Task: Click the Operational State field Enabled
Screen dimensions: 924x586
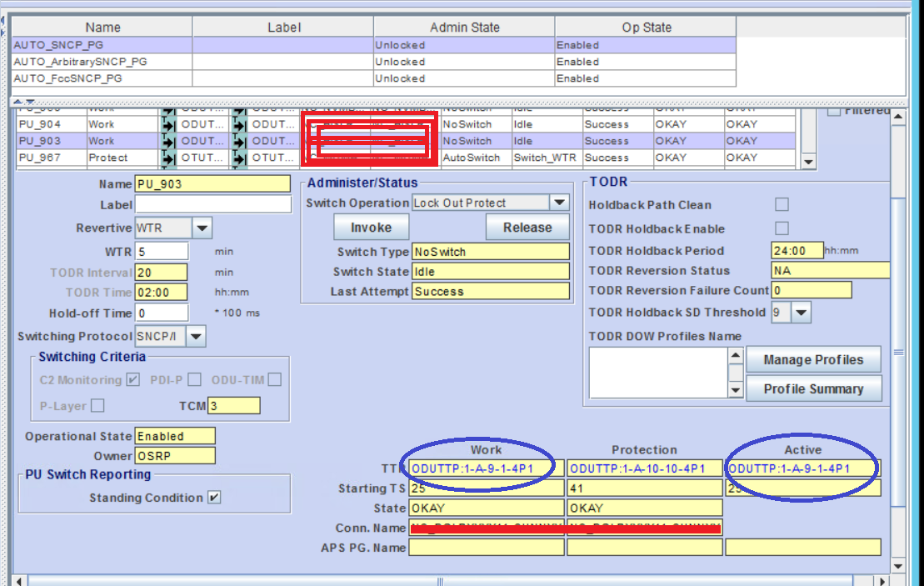Action: pyautogui.click(x=175, y=436)
